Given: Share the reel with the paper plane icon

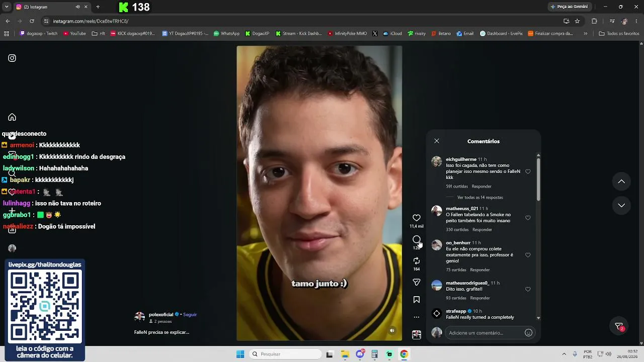Looking at the screenshot, I should 417,282.
